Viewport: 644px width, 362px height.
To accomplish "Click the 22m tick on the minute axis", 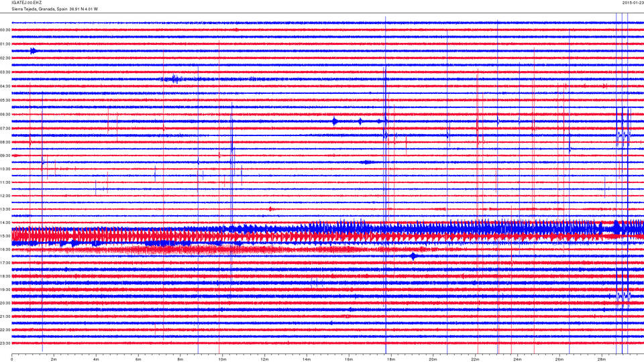I will pos(475,359).
